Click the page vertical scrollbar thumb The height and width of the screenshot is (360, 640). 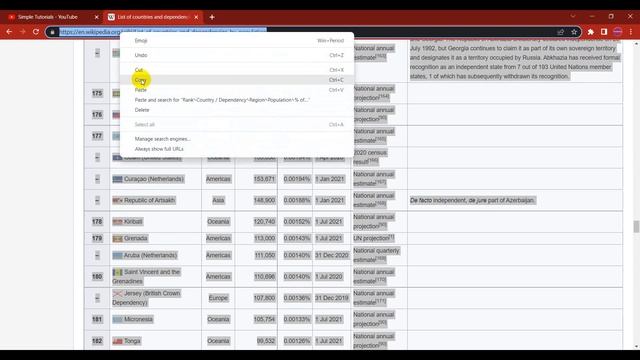click(636, 226)
